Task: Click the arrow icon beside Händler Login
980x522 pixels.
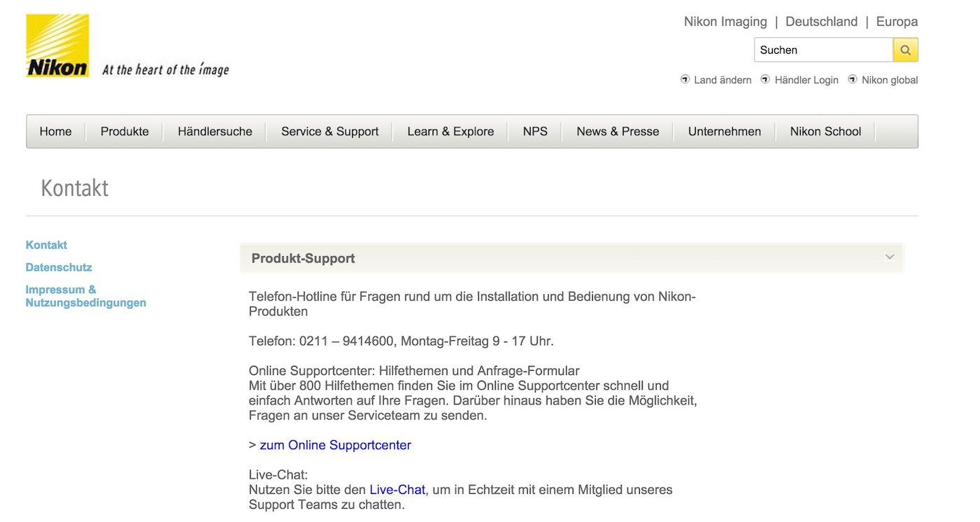Action: (765, 79)
